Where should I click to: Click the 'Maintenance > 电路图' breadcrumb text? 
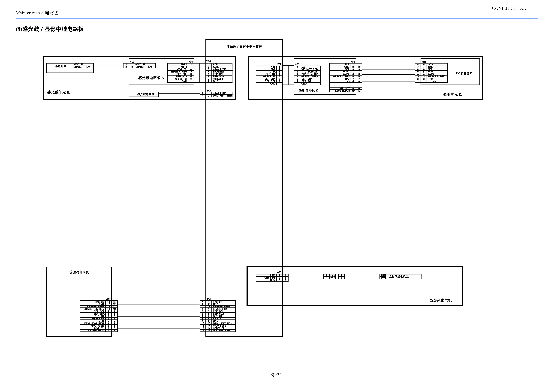[37, 13]
